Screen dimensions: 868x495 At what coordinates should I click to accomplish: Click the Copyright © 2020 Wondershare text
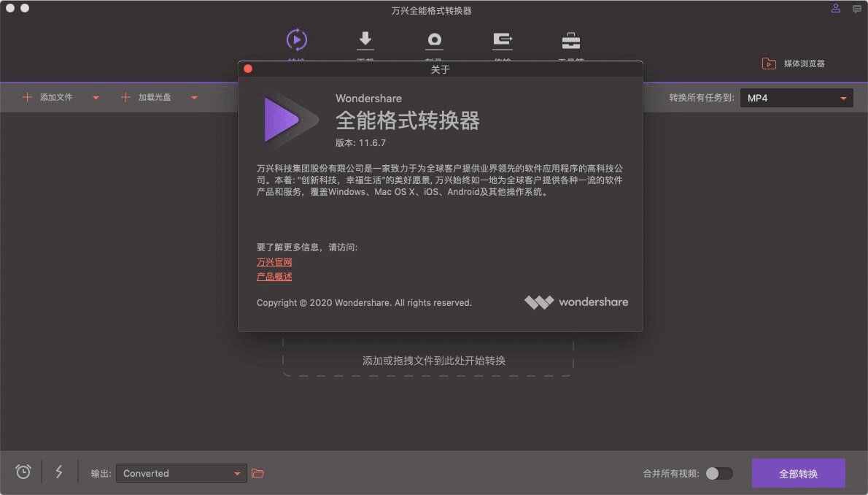(364, 303)
